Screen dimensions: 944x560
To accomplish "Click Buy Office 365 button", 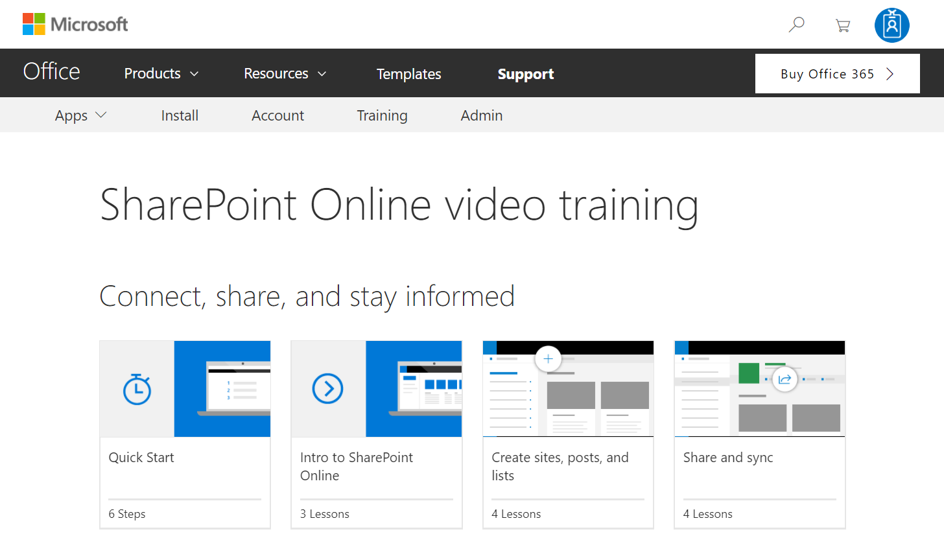I will [x=838, y=74].
